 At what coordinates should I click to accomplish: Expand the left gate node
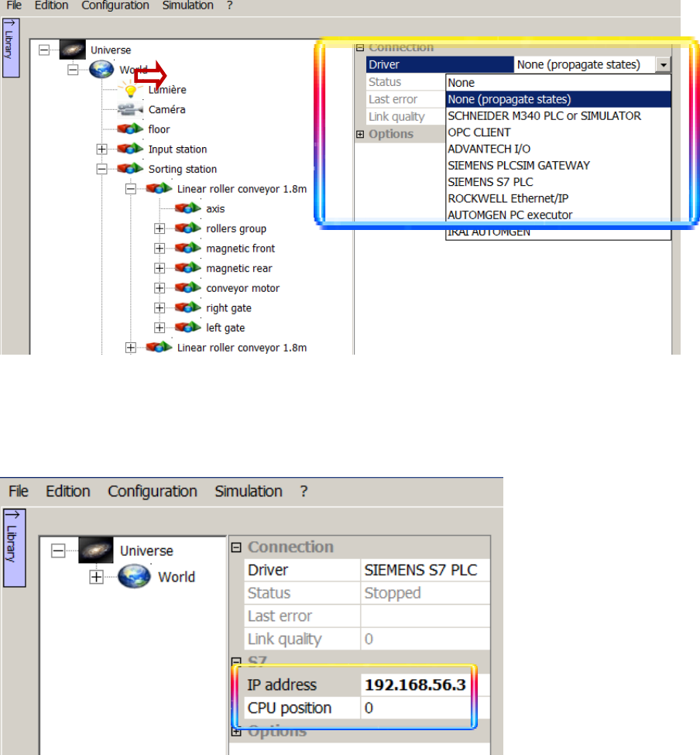tap(160, 328)
